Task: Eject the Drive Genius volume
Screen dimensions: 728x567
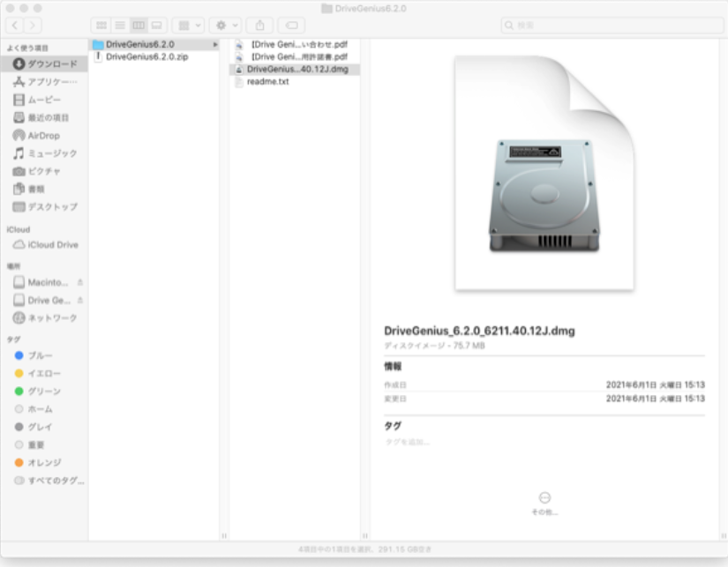Action: pyautogui.click(x=80, y=301)
